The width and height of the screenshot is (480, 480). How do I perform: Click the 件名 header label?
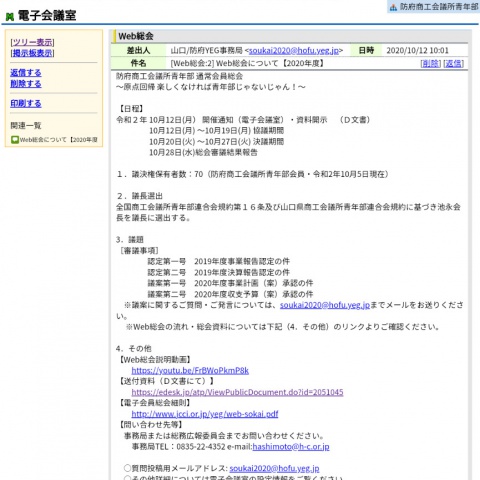[x=138, y=63]
